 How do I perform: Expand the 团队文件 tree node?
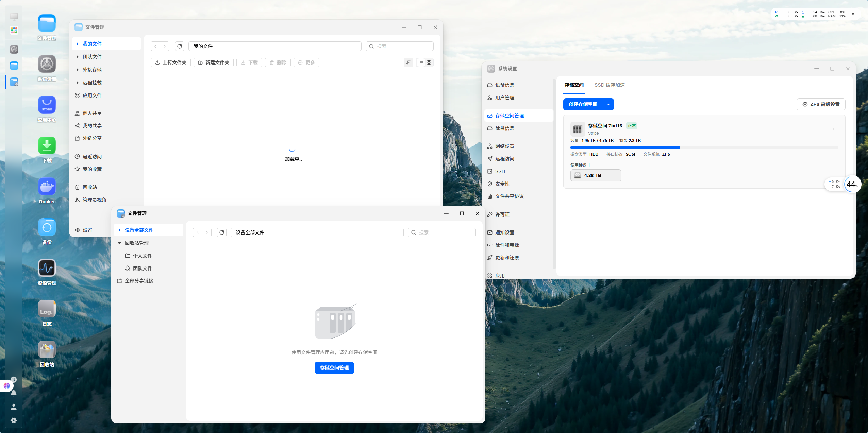pos(77,57)
